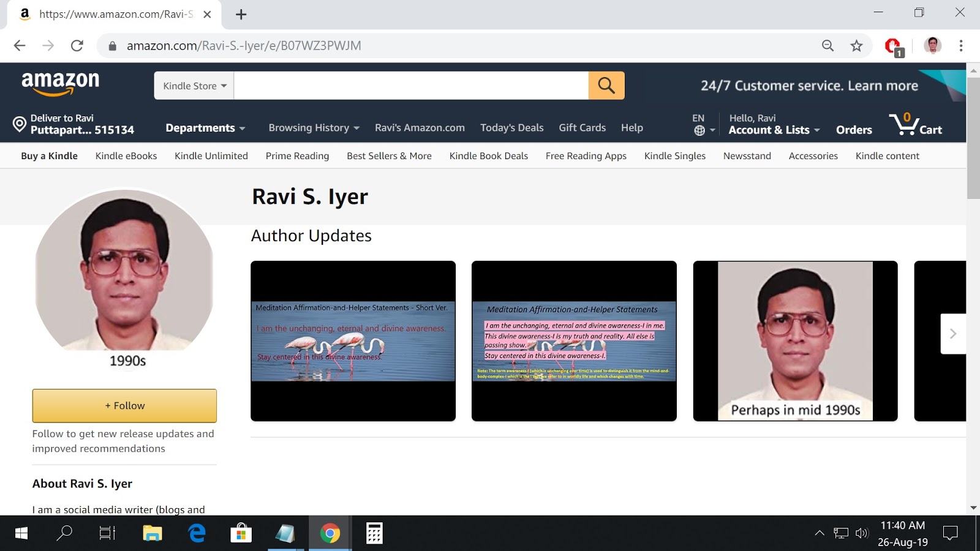Show next author updates with right chevron
The width and height of the screenshot is (980, 551).
click(x=953, y=334)
